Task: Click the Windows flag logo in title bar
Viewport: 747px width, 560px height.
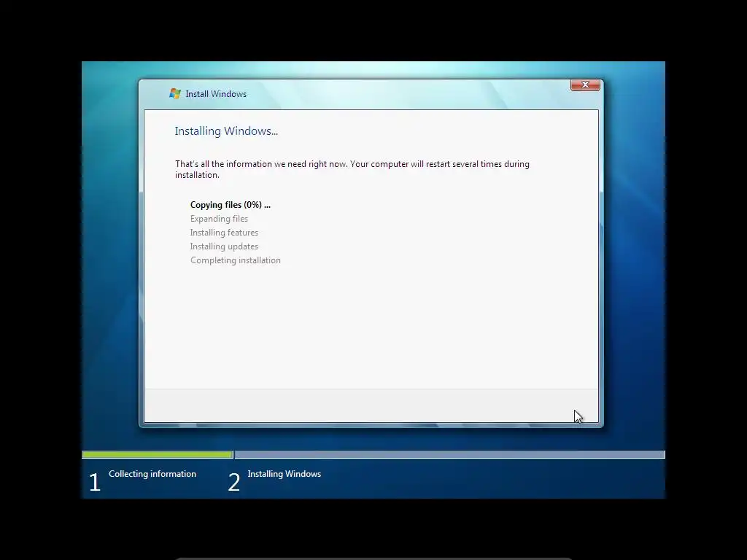Action: (175, 94)
